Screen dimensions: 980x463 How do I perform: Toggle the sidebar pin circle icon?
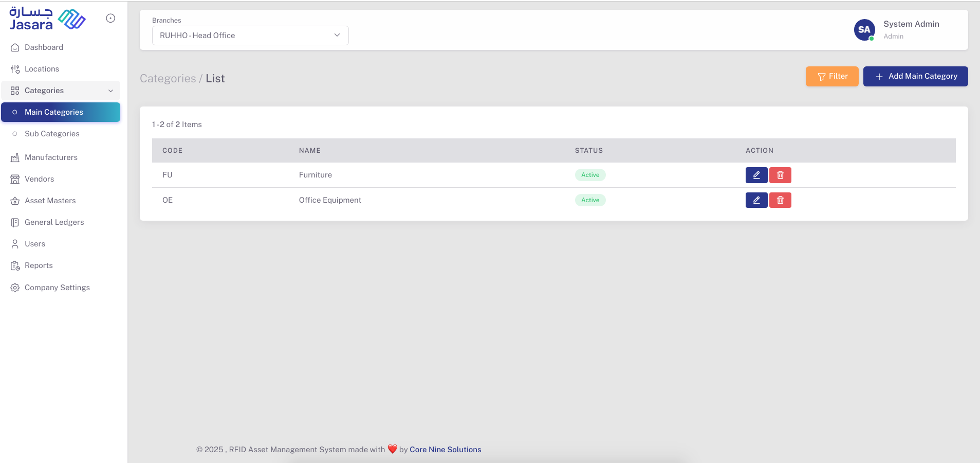[x=110, y=19]
